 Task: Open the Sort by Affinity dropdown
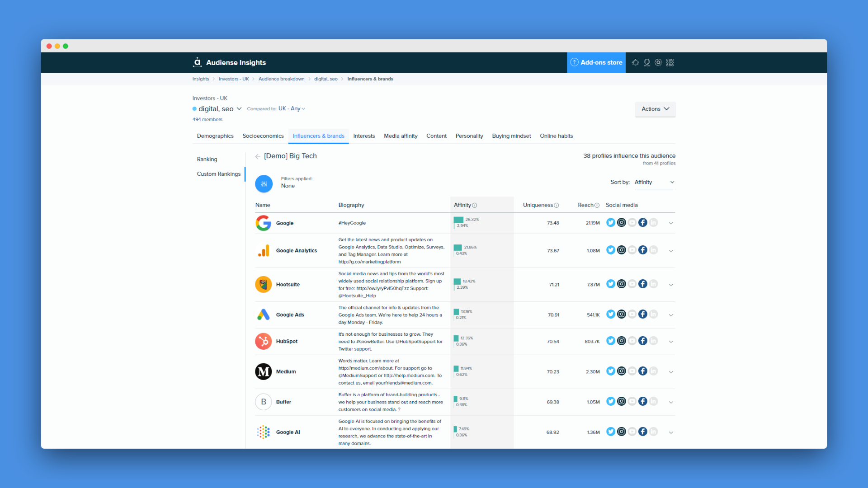point(655,183)
